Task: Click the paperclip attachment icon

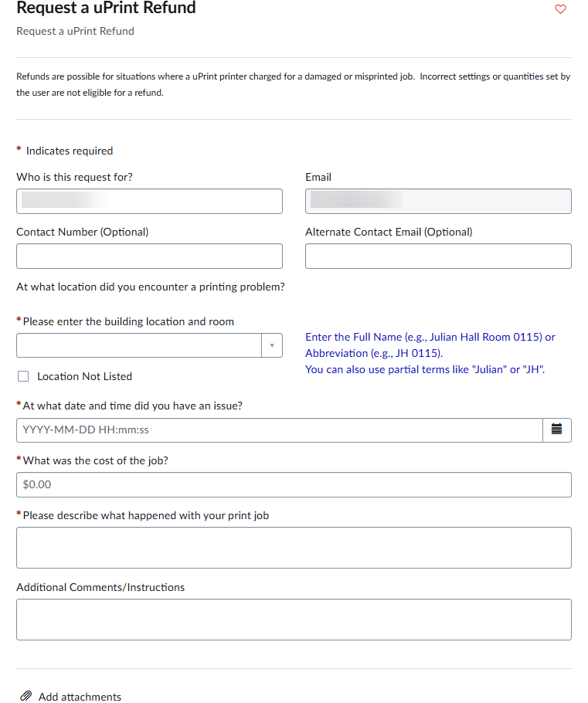Action: pyautogui.click(x=25, y=696)
